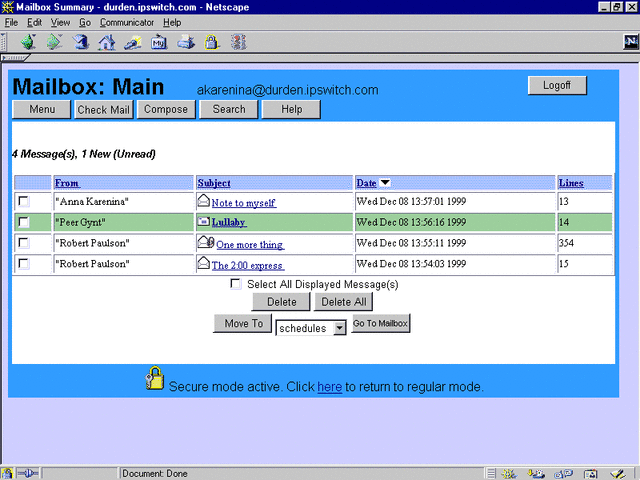Sort messages by Lines column header
Screen dimensions: 640x480
(571, 183)
